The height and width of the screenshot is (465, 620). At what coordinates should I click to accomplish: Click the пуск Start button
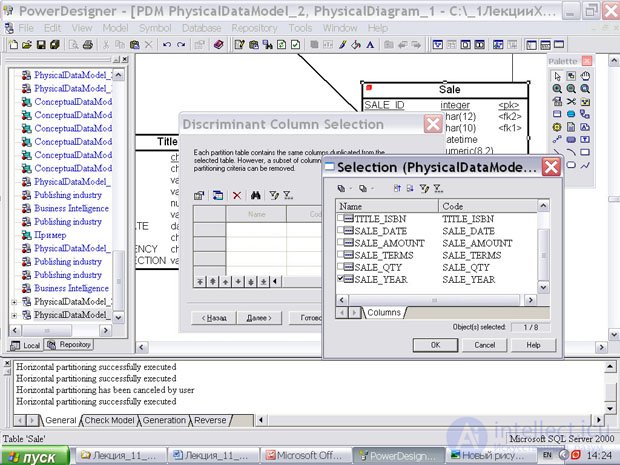35,456
